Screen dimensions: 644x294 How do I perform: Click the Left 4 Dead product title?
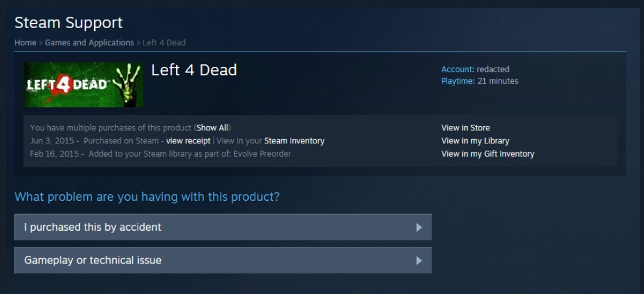click(194, 71)
